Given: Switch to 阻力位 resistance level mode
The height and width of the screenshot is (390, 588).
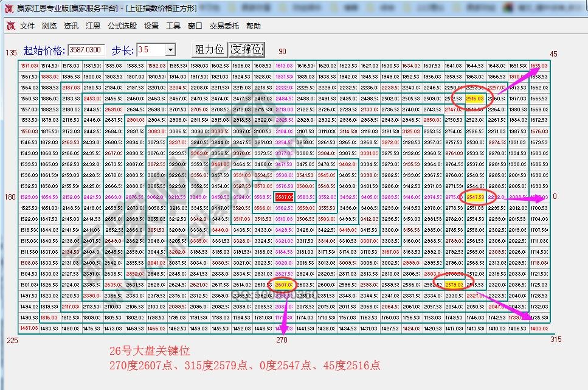Looking at the screenshot, I should [x=209, y=49].
